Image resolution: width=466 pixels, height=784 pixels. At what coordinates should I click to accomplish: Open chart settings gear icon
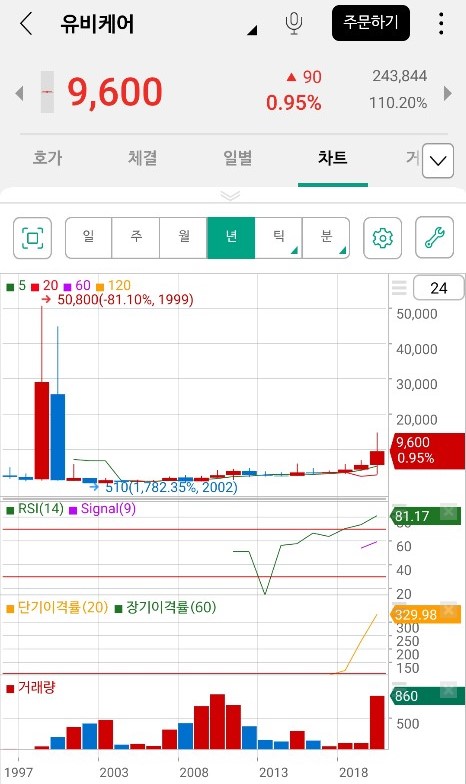[x=382, y=238]
